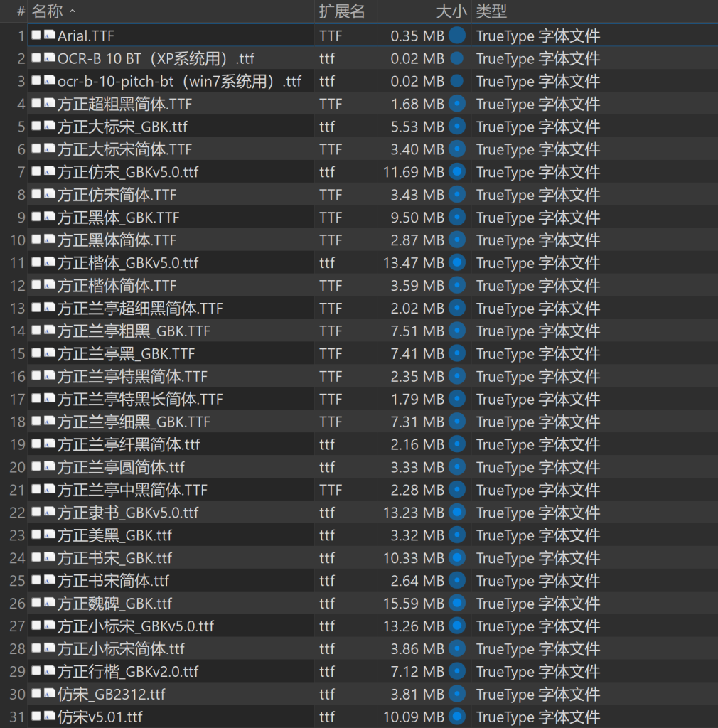Click the TrueType 字体文件 cell for 方正美黑_GBK.ttf
Image resolution: width=718 pixels, height=728 pixels.
(538, 535)
